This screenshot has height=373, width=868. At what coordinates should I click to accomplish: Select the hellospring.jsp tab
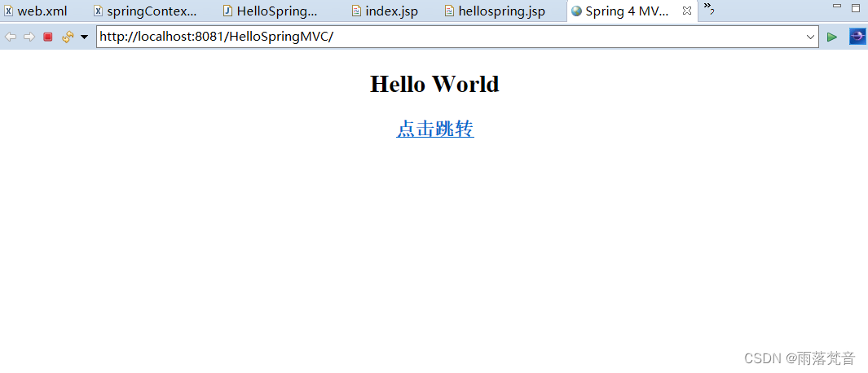click(496, 11)
